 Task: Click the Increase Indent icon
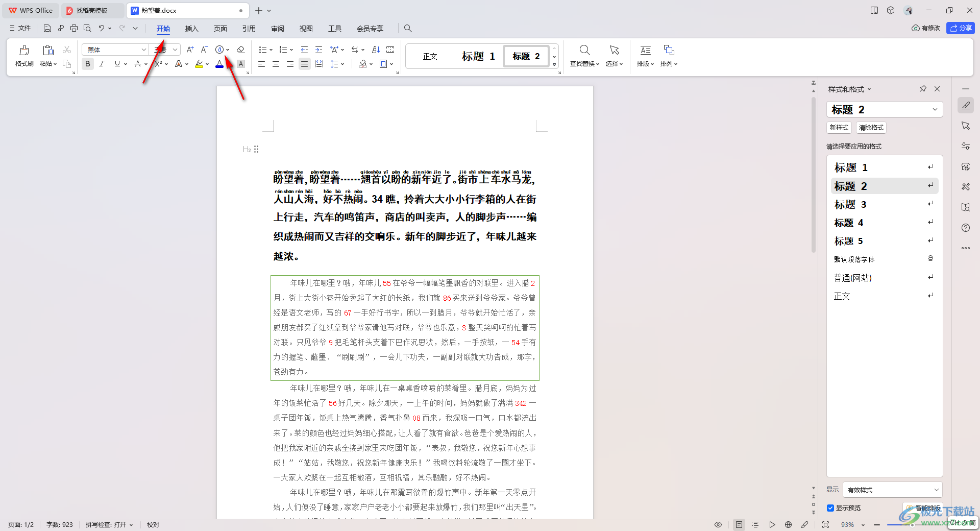(319, 50)
